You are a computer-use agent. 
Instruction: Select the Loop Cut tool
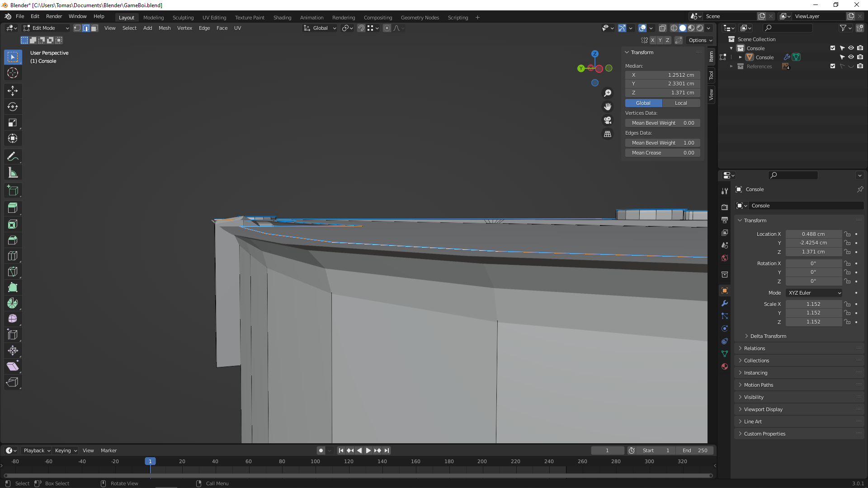click(x=13, y=256)
